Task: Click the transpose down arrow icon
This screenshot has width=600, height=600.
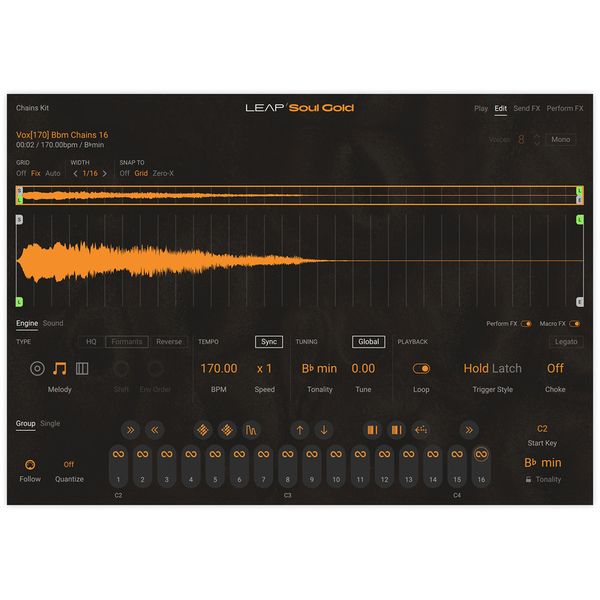Action: point(323,430)
